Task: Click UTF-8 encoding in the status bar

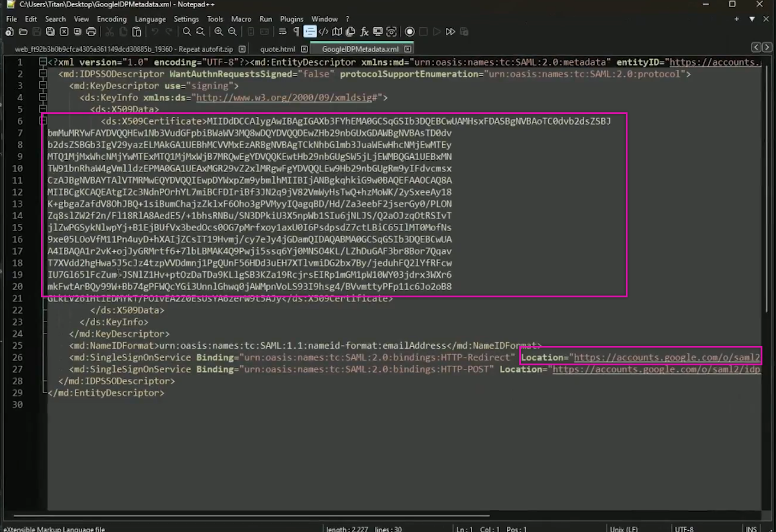Action: point(684,529)
